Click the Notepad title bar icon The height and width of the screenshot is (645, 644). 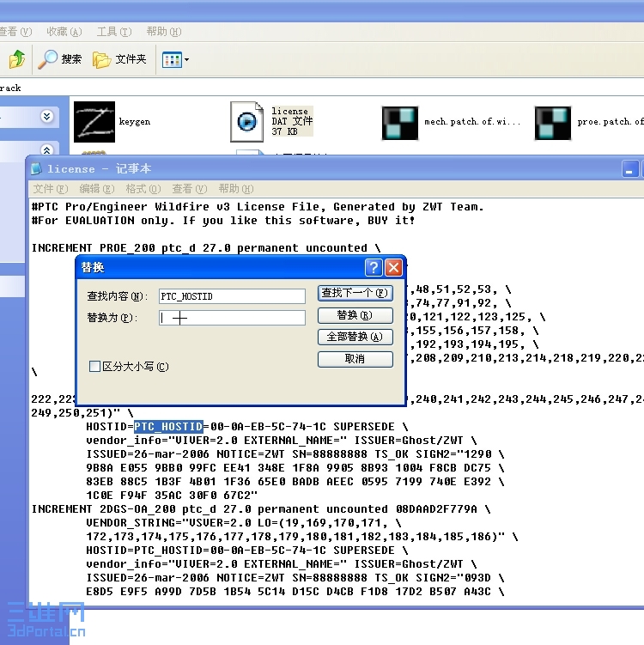[37, 168]
